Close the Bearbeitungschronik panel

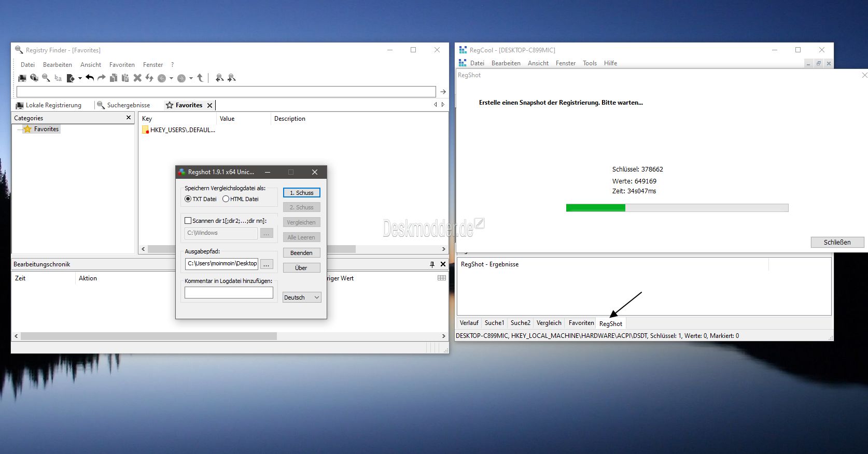(x=443, y=264)
